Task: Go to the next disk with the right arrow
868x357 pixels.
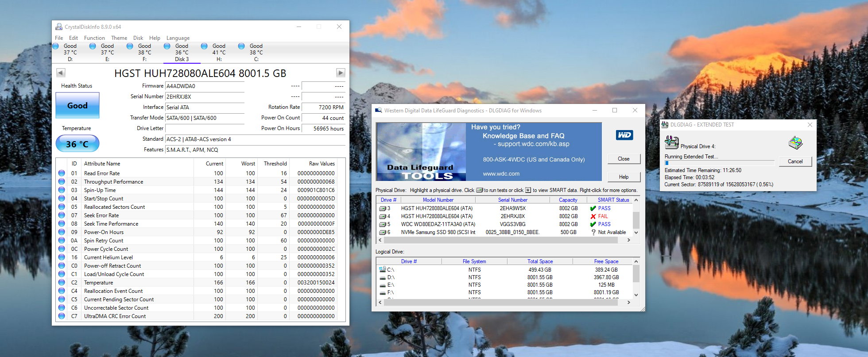Action: pos(341,73)
